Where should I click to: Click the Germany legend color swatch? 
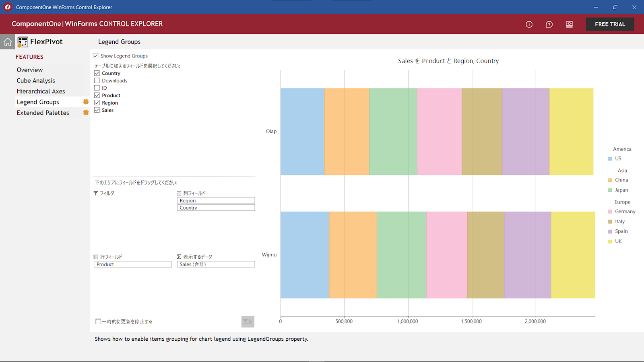(x=610, y=212)
